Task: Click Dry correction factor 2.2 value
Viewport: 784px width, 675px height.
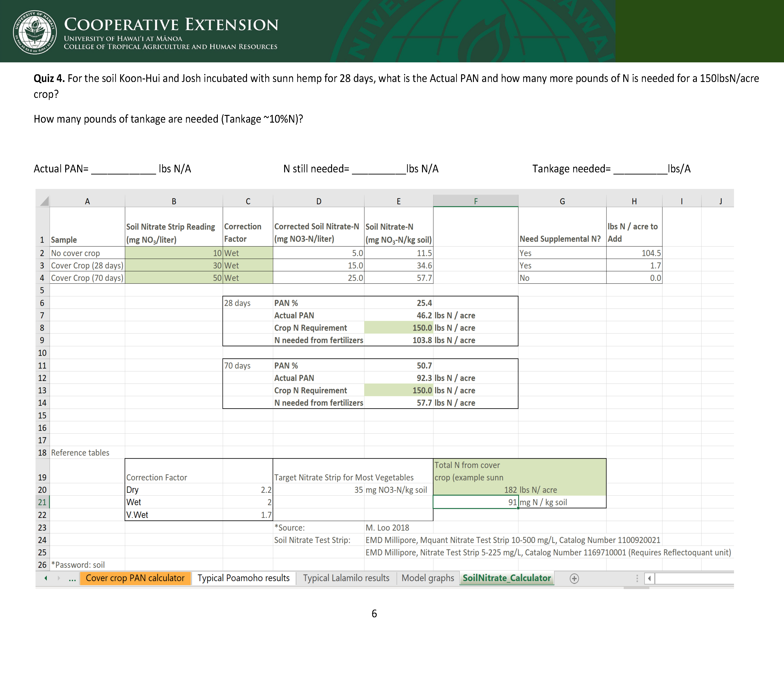Action: [x=248, y=490]
